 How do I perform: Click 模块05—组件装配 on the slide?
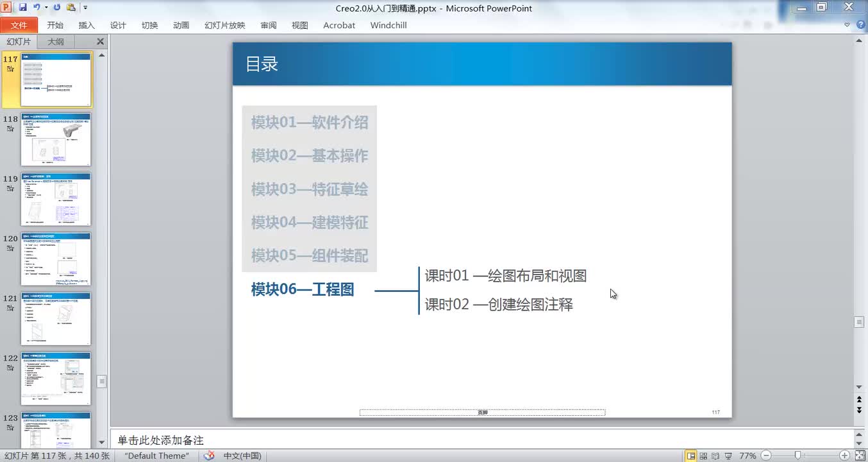tap(310, 255)
